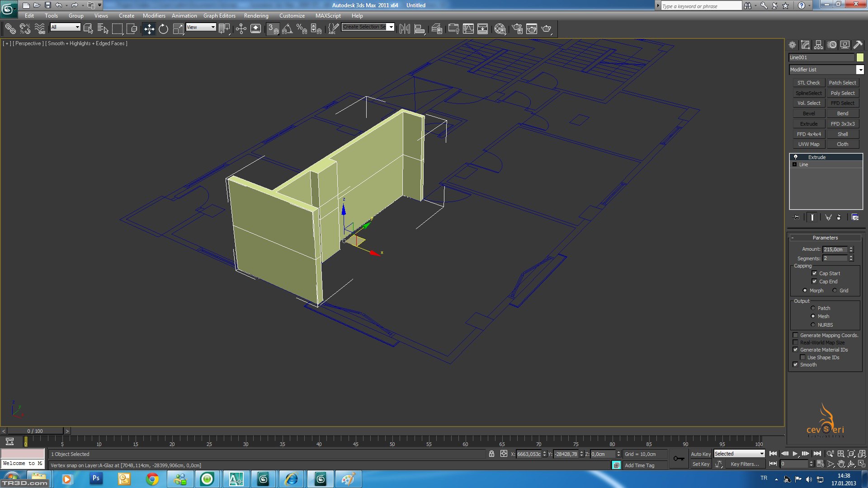Uncheck the Cap Start checkbox
The height and width of the screenshot is (488, 868).
(x=814, y=273)
